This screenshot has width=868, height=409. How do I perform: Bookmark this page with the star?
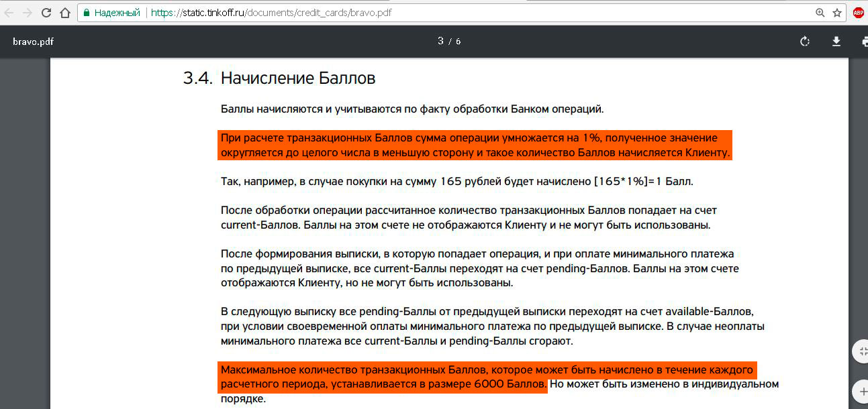(x=837, y=13)
